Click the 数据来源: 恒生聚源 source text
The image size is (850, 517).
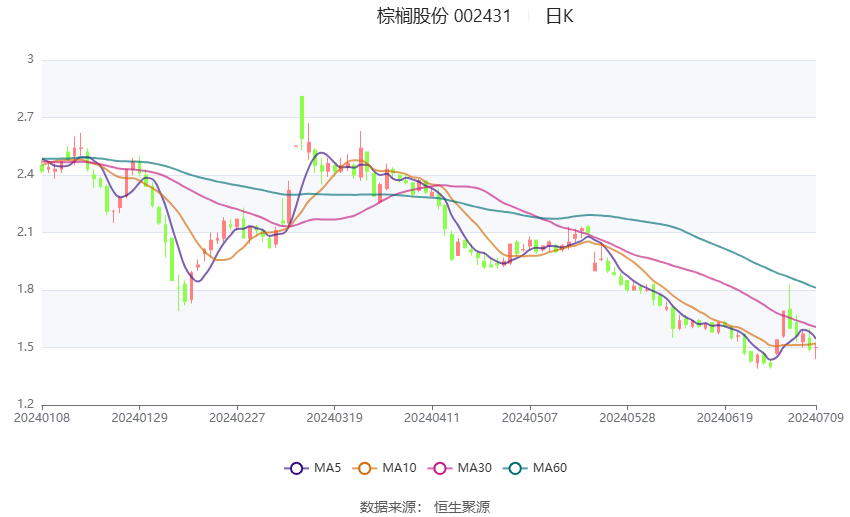pos(425,507)
